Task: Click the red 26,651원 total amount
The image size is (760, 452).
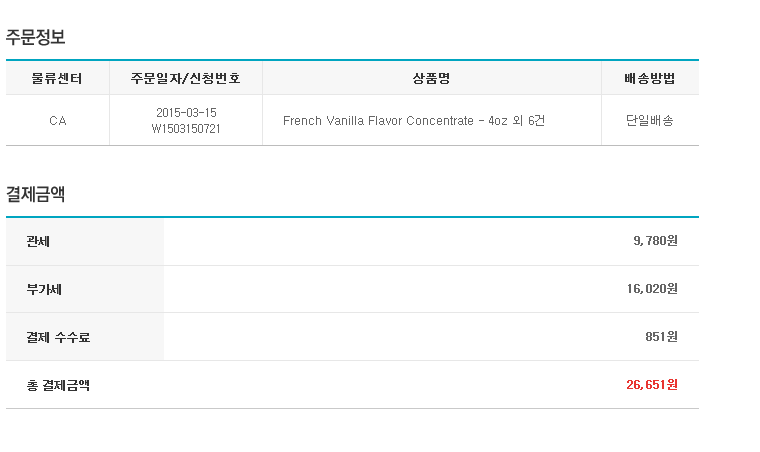Action: click(652, 385)
